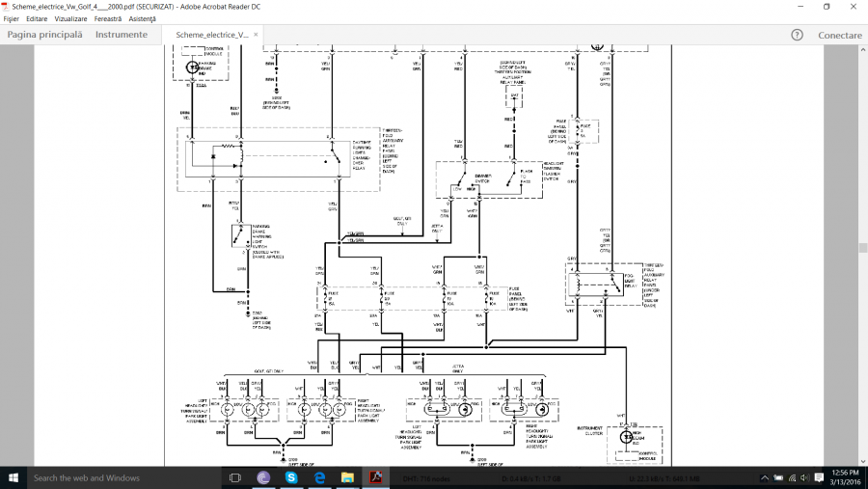The image size is (868, 489).
Task: Open the Fișier menu
Action: pyautogui.click(x=12, y=19)
